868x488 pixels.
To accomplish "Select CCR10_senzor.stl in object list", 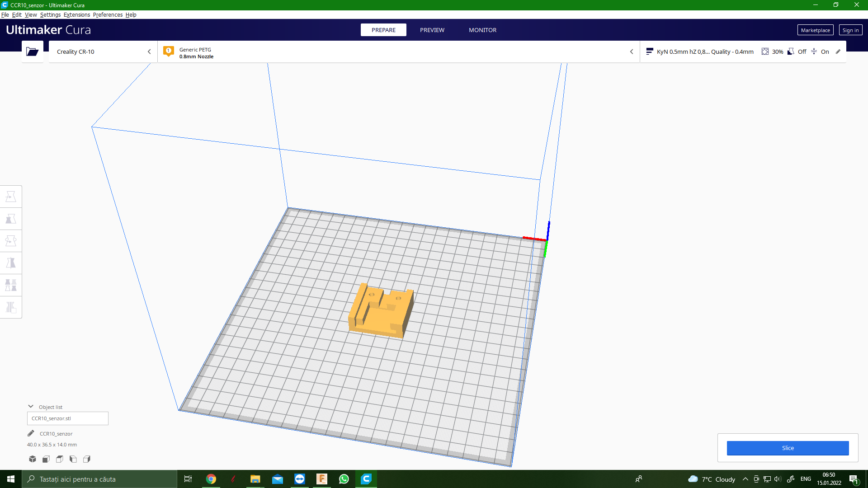I will [68, 418].
